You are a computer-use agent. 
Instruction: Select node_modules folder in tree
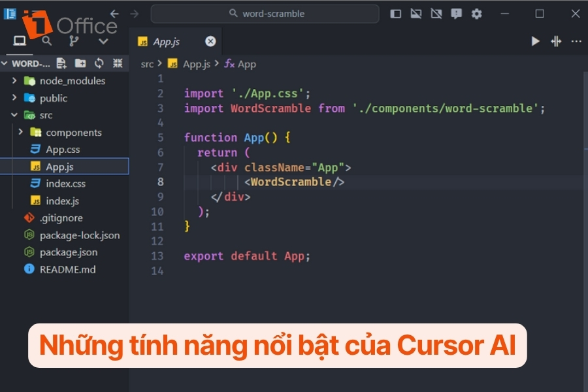(x=65, y=80)
